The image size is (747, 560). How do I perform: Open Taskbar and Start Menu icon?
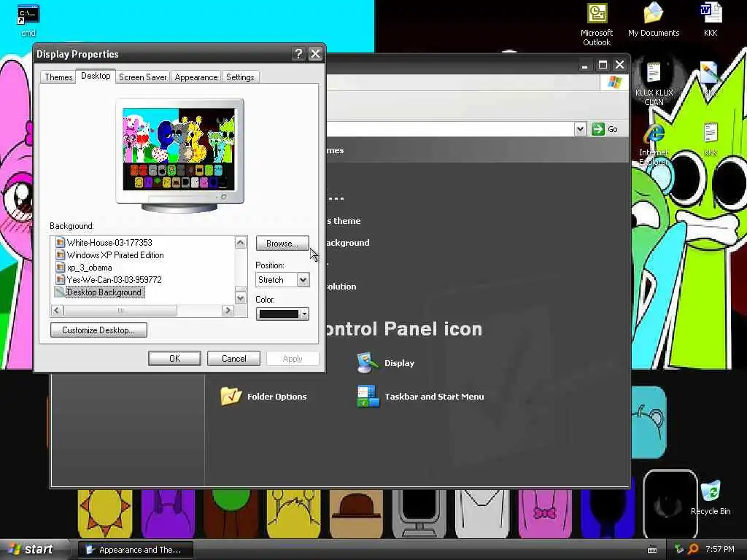(421, 396)
